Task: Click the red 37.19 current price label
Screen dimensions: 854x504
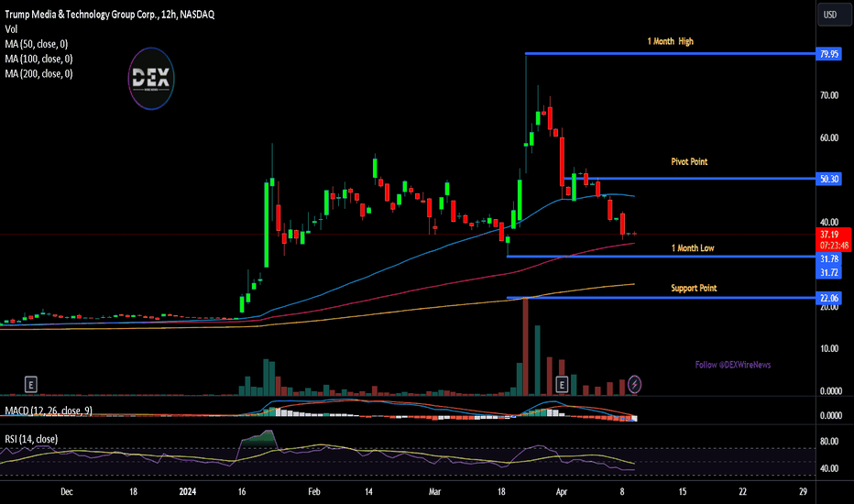Action: click(829, 235)
